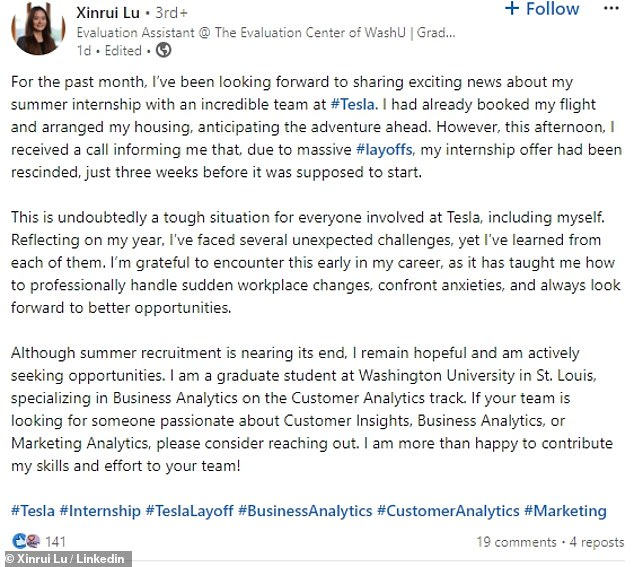Image resolution: width=634 pixels, height=567 pixels.
Task: Open the #Internship hashtag
Action: pos(100,511)
